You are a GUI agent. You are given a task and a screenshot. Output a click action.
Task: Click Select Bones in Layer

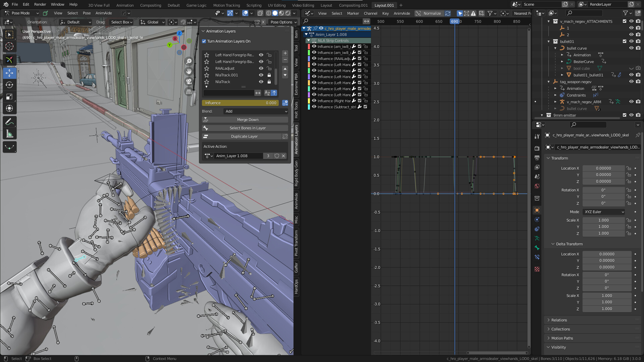point(248,128)
